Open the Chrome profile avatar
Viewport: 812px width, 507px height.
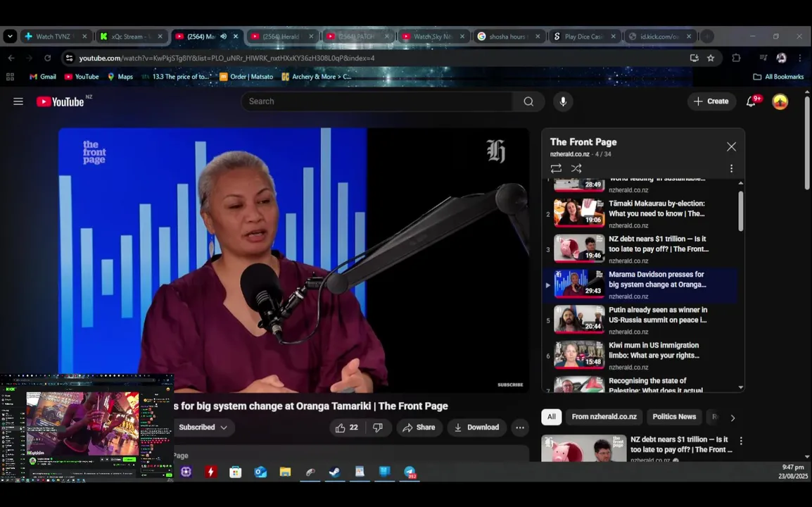782,58
